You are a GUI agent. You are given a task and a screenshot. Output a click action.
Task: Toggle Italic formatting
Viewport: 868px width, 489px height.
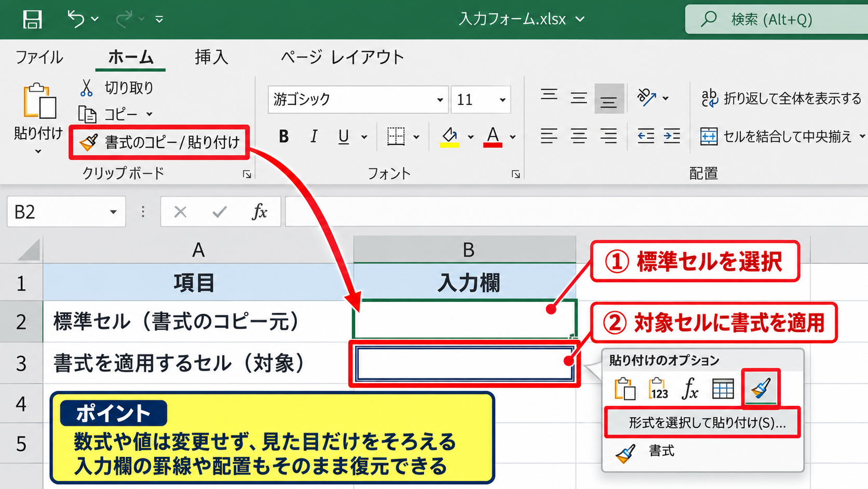314,137
